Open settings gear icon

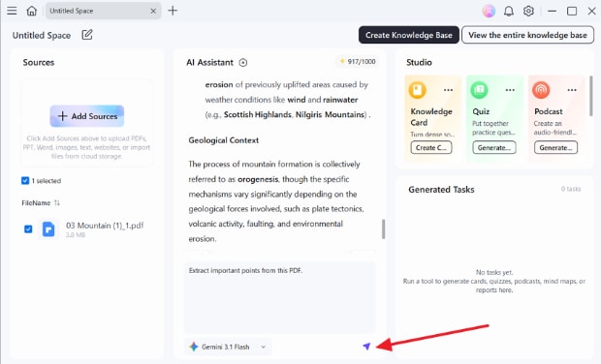(528, 11)
